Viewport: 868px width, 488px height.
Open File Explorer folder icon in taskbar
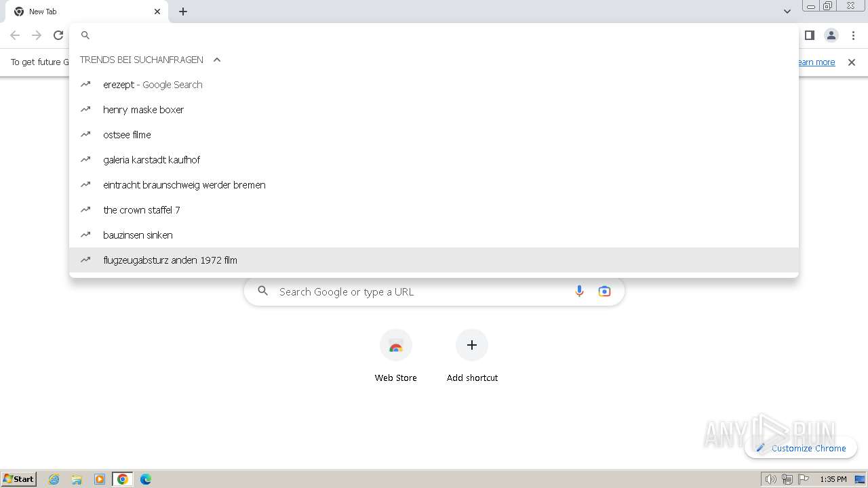point(77,479)
